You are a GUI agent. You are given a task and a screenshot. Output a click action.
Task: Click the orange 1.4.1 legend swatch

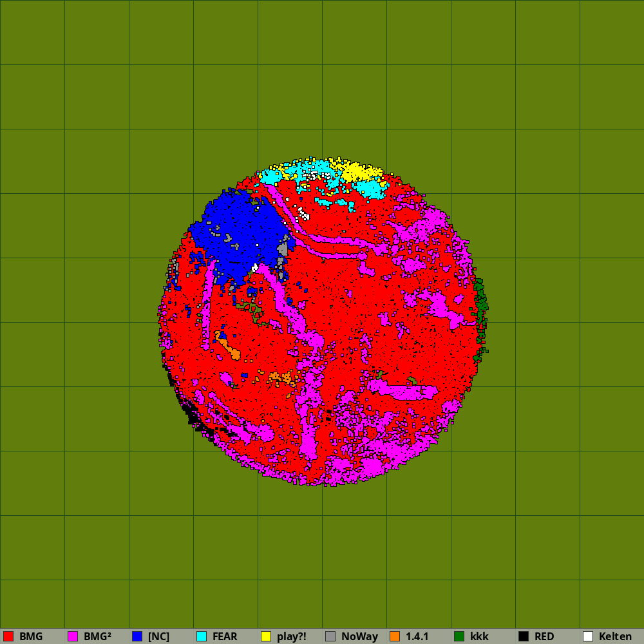[395, 636]
